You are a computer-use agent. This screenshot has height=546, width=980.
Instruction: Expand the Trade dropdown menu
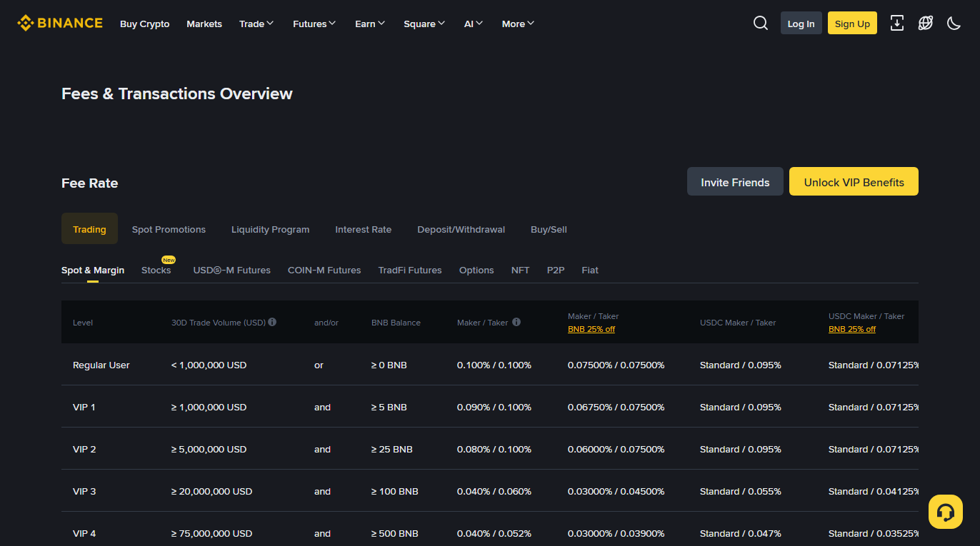tap(256, 24)
